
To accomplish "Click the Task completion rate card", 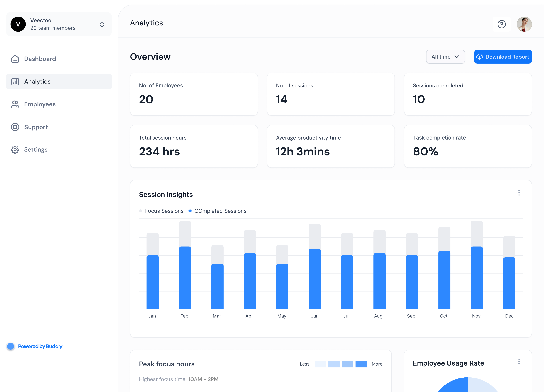I will click(468, 146).
